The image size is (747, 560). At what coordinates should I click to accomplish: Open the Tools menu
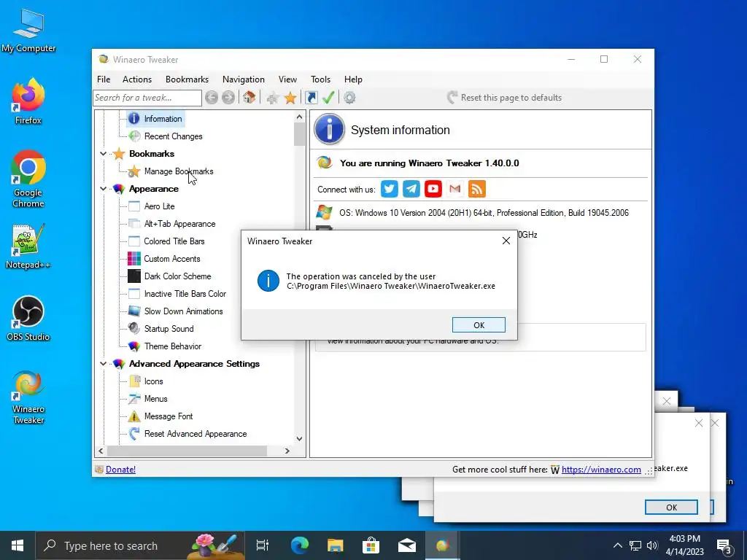click(x=321, y=79)
